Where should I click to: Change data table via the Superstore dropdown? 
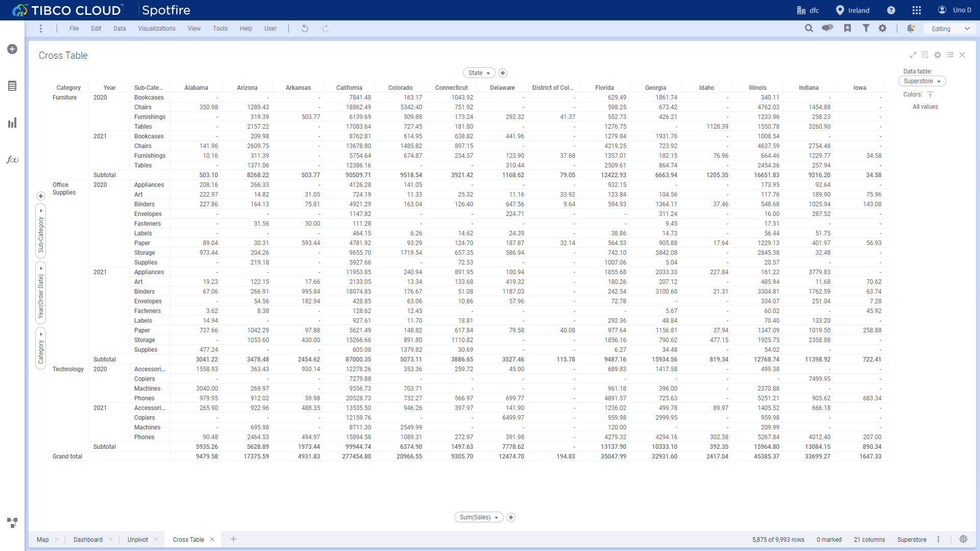coord(922,81)
